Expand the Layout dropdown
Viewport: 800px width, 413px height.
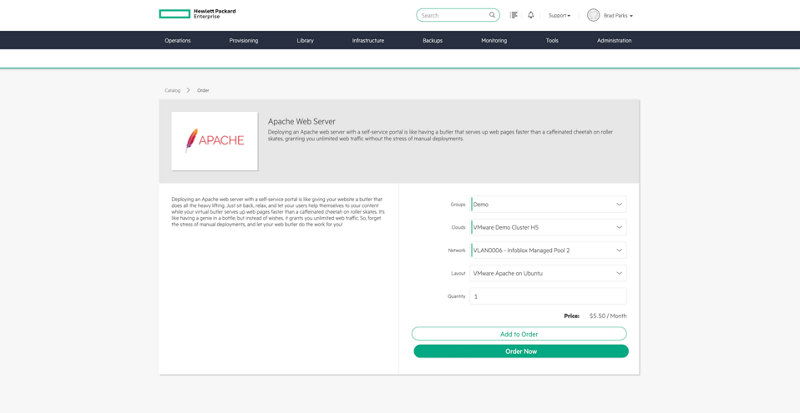coord(548,273)
